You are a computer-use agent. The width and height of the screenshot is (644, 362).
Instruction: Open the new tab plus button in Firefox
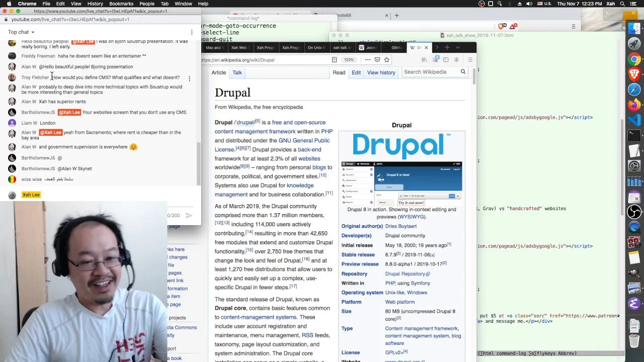(447, 47)
